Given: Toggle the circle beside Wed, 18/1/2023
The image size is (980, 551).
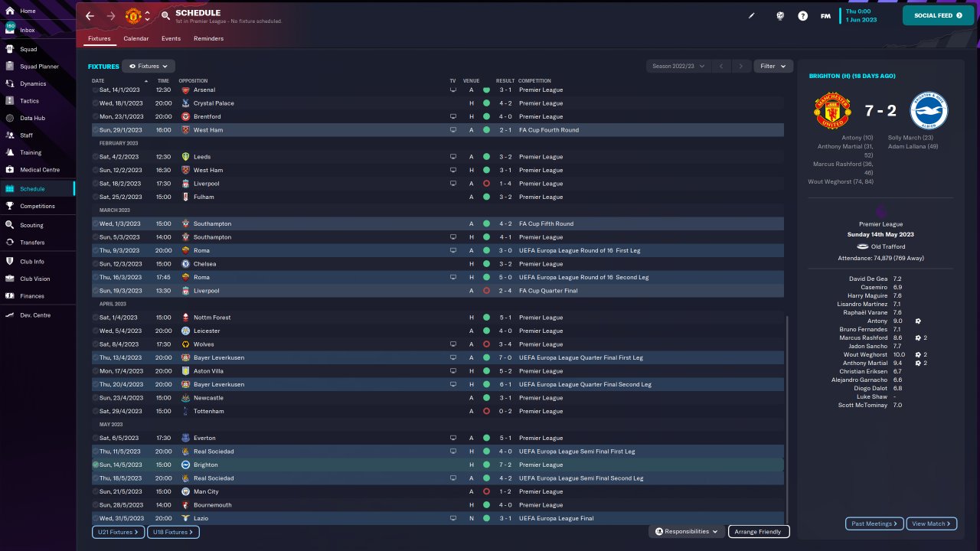Looking at the screenshot, I should coord(96,103).
